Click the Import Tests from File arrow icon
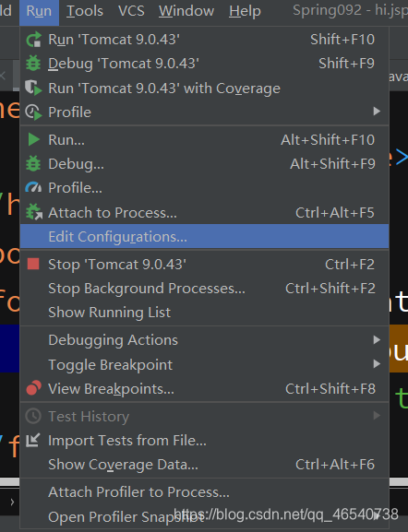The image size is (408, 532). pyautogui.click(x=33, y=440)
